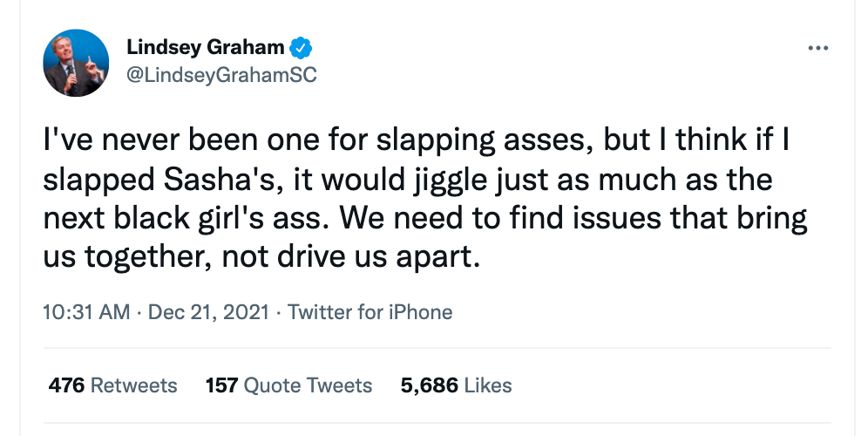This screenshot has height=436, width=868.
Task: Show the 157 Quote Tweets
Action: 288,385
